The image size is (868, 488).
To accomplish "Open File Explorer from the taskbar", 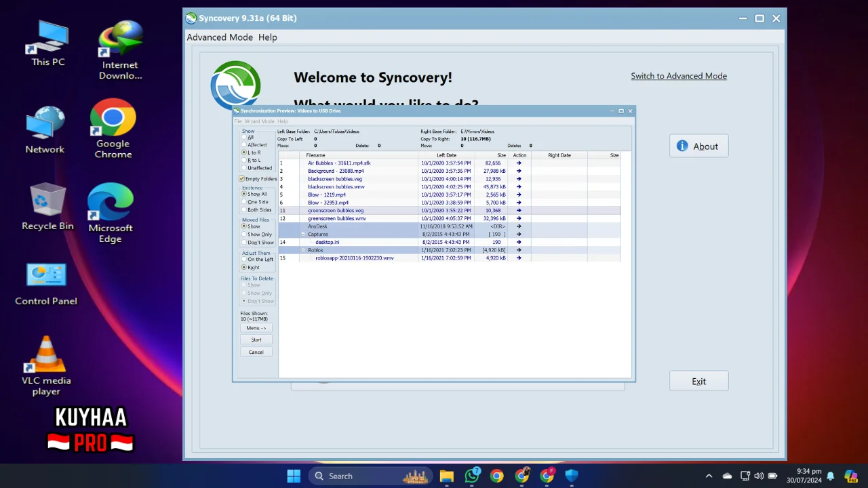I will [x=446, y=476].
